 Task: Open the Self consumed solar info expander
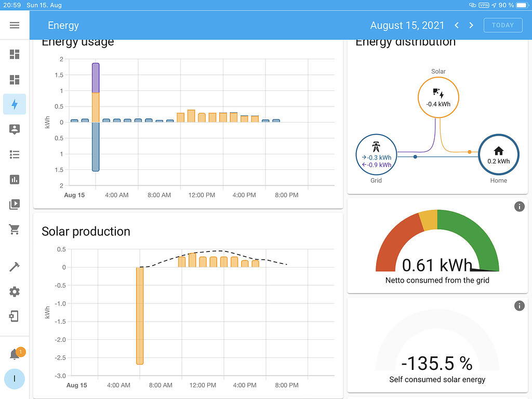tap(519, 305)
